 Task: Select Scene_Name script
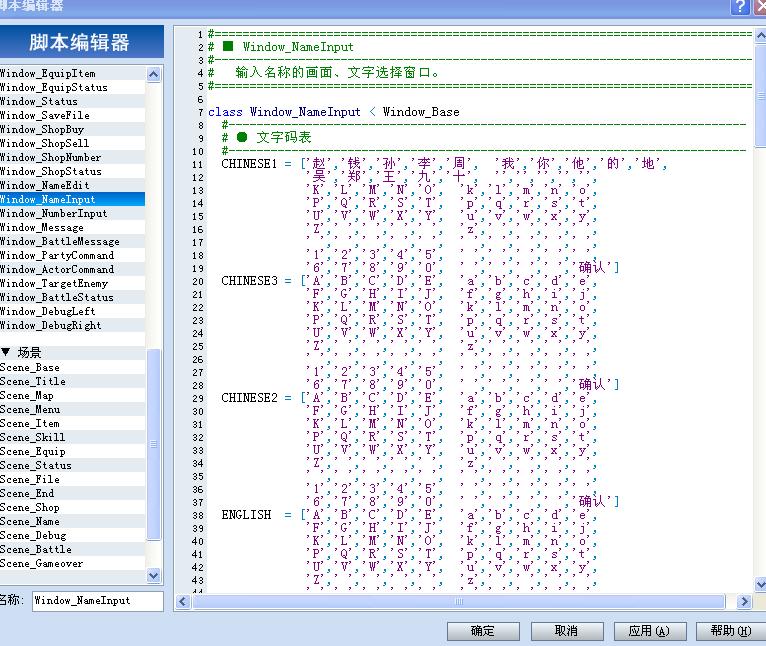click(x=72, y=521)
